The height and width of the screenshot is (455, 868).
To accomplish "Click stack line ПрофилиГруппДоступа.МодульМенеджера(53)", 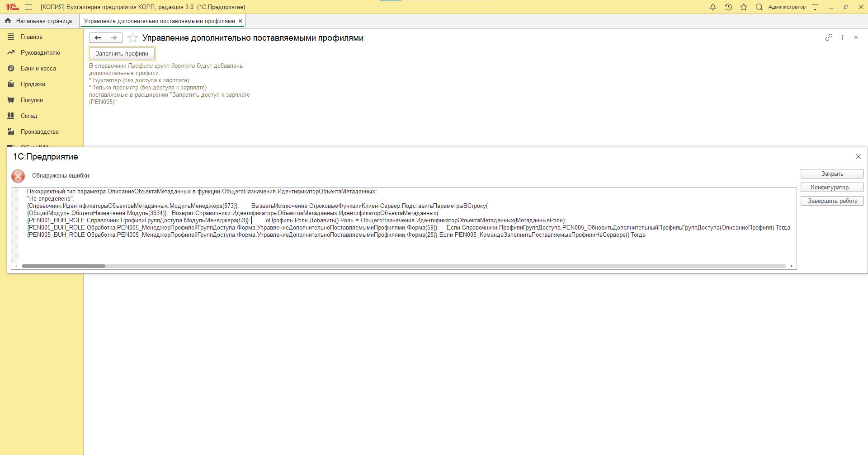I will tap(297, 220).
